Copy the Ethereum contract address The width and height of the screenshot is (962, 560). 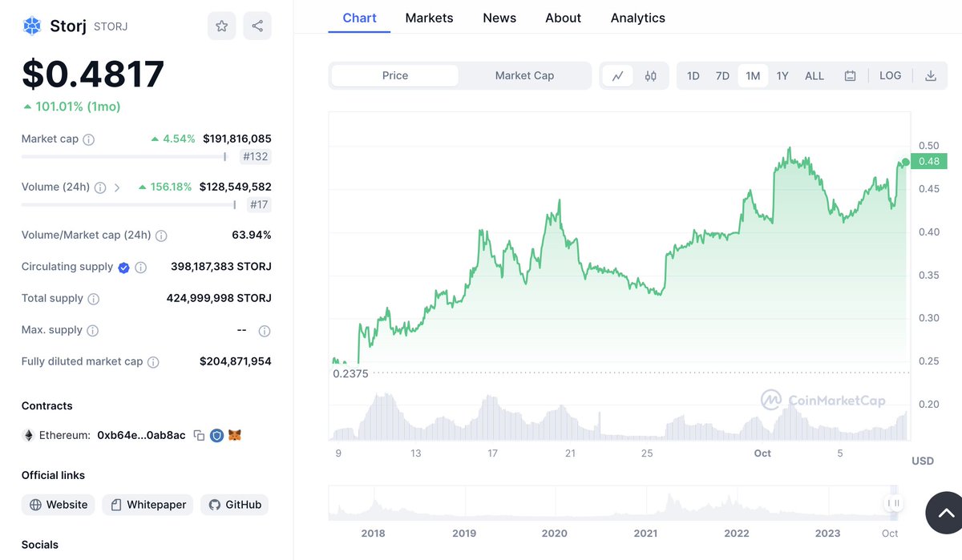point(199,436)
